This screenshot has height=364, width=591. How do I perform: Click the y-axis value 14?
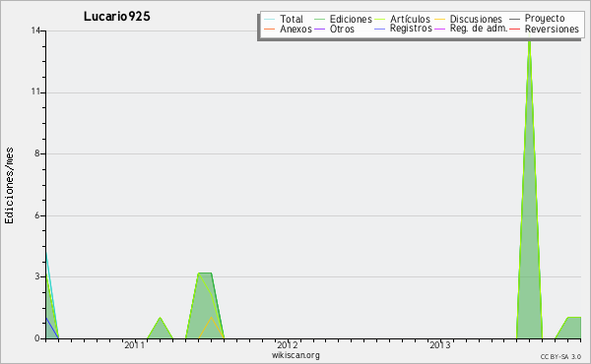(35, 30)
